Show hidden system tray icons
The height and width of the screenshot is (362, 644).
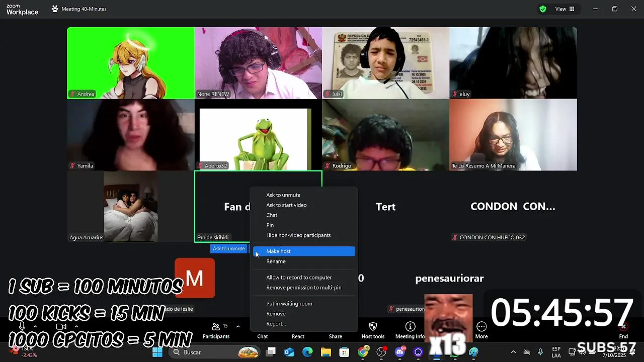[513, 352]
